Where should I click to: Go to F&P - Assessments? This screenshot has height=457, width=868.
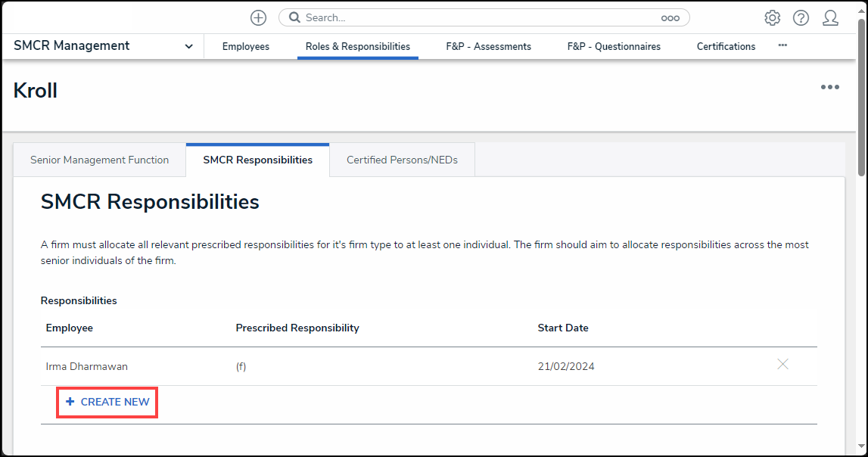point(488,46)
